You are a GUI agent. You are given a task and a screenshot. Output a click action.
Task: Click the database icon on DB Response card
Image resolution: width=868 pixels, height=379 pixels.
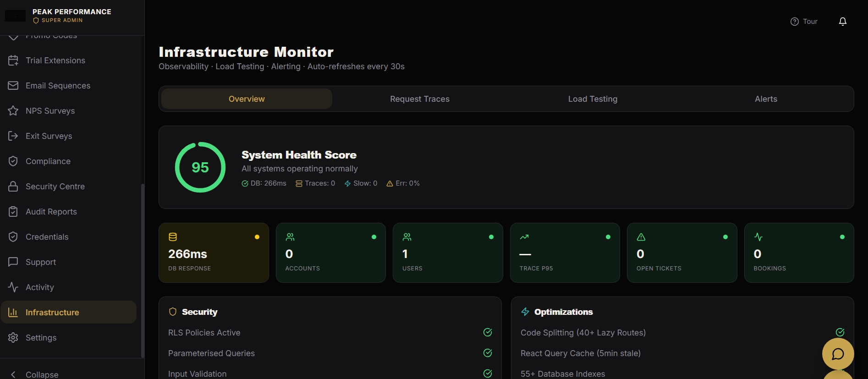[x=173, y=237]
